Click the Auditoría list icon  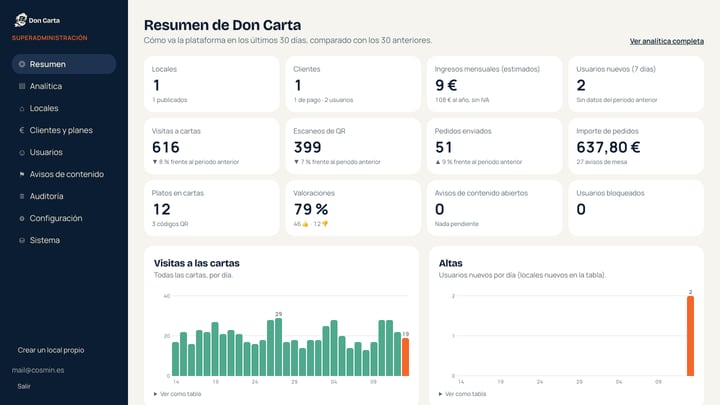(22, 197)
